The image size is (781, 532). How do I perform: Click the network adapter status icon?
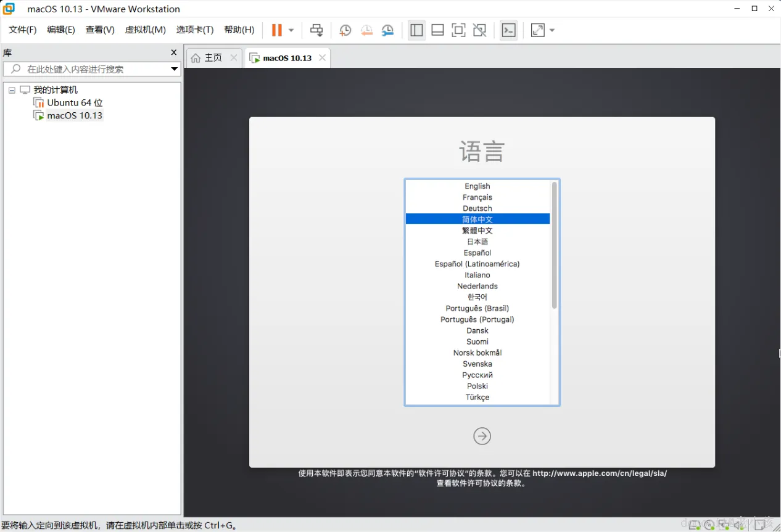click(724, 525)
